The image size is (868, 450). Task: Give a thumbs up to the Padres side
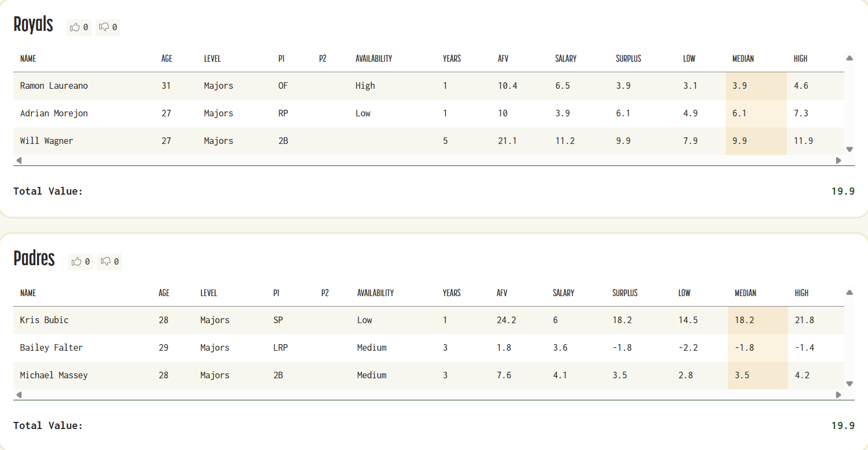pyautogui.click(x=81, y=261)
